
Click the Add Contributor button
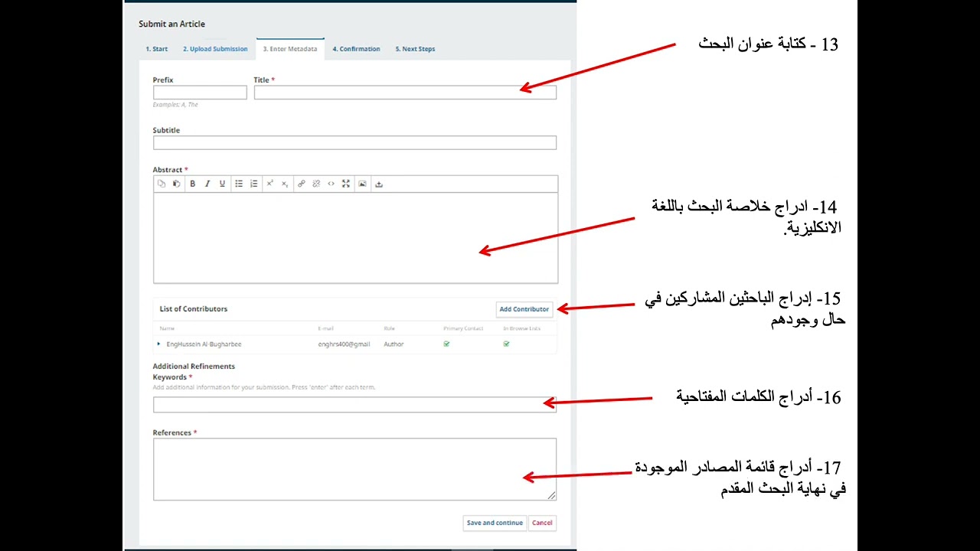click(x=524, y=309)
